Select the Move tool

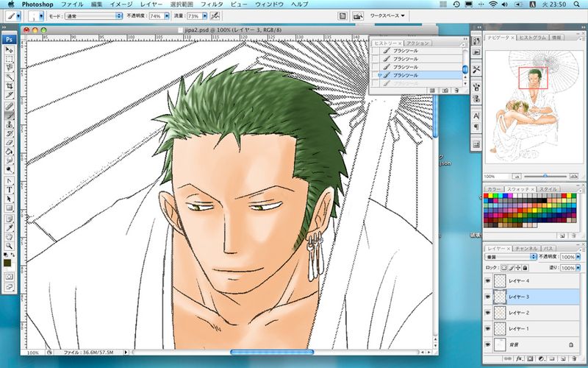9,49
